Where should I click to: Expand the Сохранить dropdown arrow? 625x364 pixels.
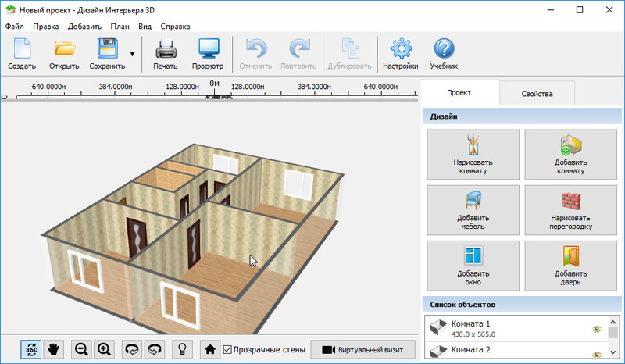pyautogui.click(x=132, y=54)
